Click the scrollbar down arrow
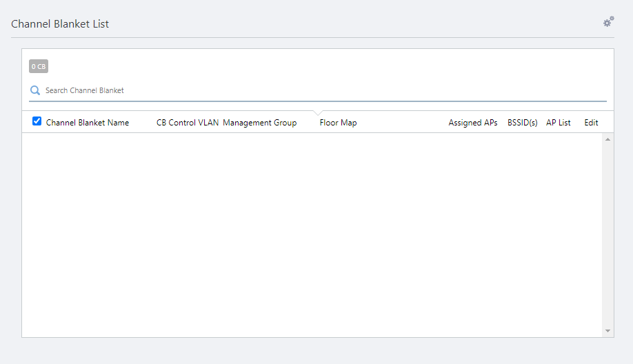633x364 pixels. [607, 331]
